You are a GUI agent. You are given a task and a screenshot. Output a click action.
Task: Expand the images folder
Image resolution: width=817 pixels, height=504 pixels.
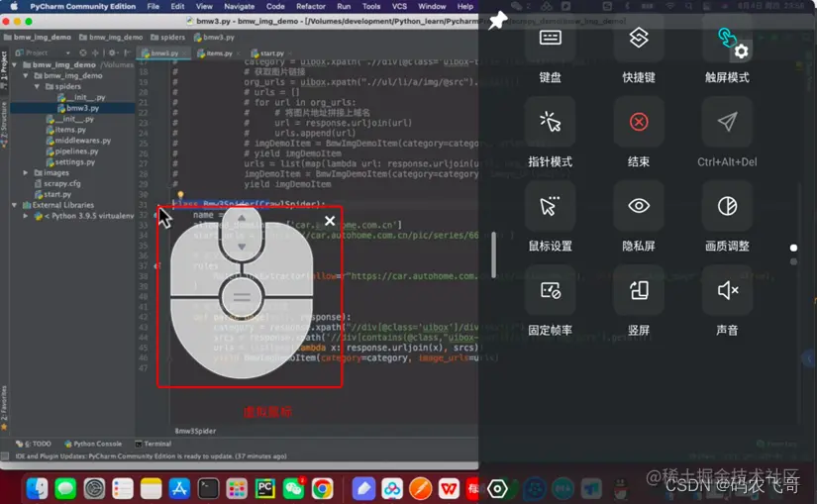26,172
